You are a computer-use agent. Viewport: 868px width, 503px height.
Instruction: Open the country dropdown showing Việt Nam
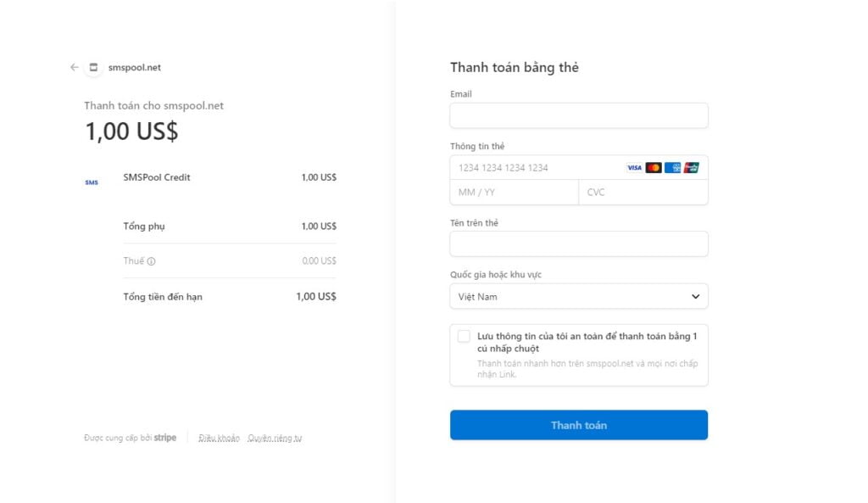pyautogui.click(x=578, y=297)
